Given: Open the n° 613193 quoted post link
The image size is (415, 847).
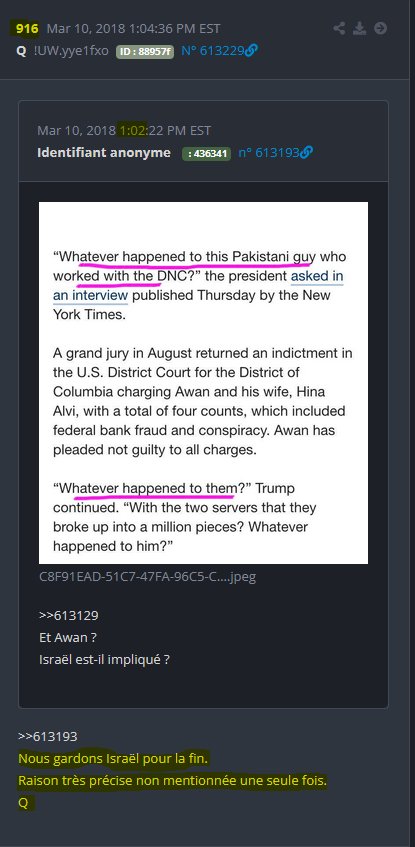Looking at the screenshot, I should (269, 153).
